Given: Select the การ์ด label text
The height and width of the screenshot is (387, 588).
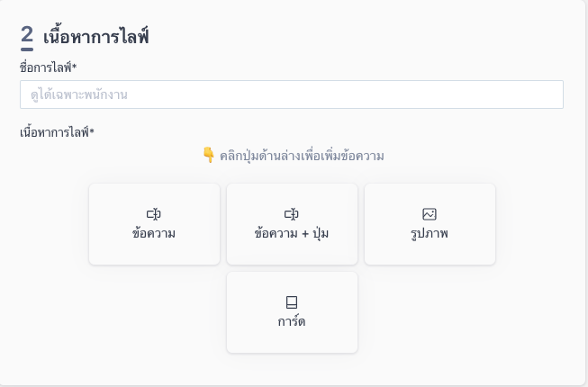Looking at the screenshot, I should coord(292,321).
